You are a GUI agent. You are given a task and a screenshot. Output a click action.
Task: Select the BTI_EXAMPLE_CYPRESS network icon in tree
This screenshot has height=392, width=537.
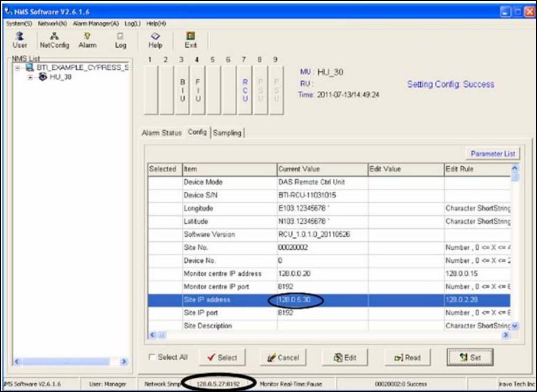[30, 67]
